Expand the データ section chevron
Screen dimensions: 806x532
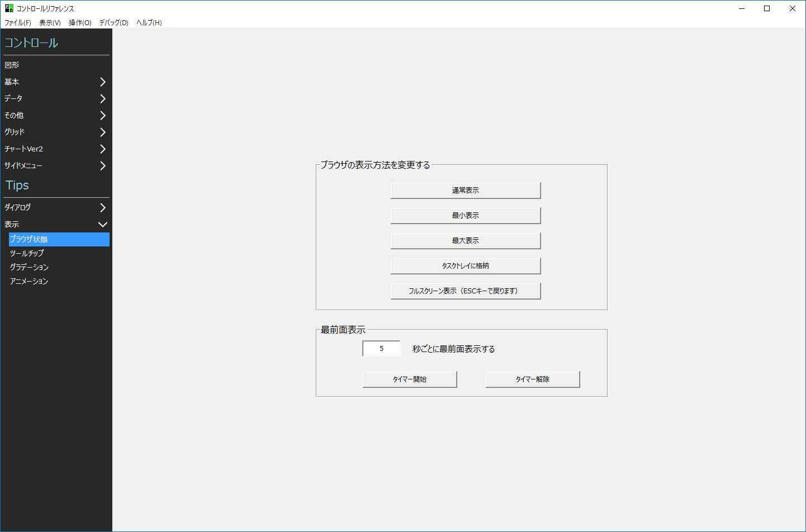click(x=103, y=99)
